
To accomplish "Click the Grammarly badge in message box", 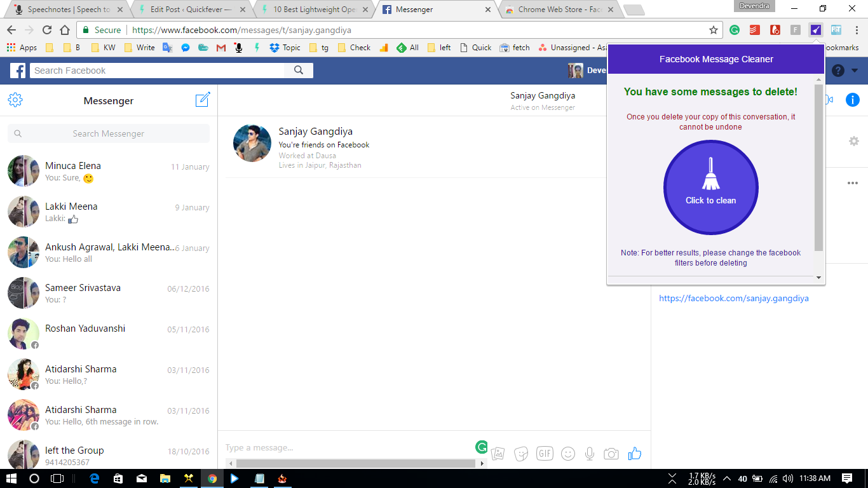I will click(x=482, y=447).
